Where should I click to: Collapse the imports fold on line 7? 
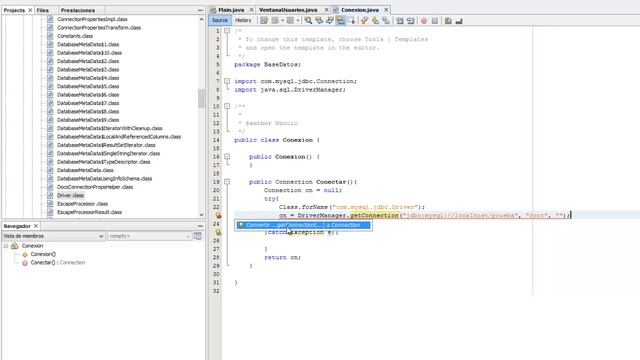(227, 81)
